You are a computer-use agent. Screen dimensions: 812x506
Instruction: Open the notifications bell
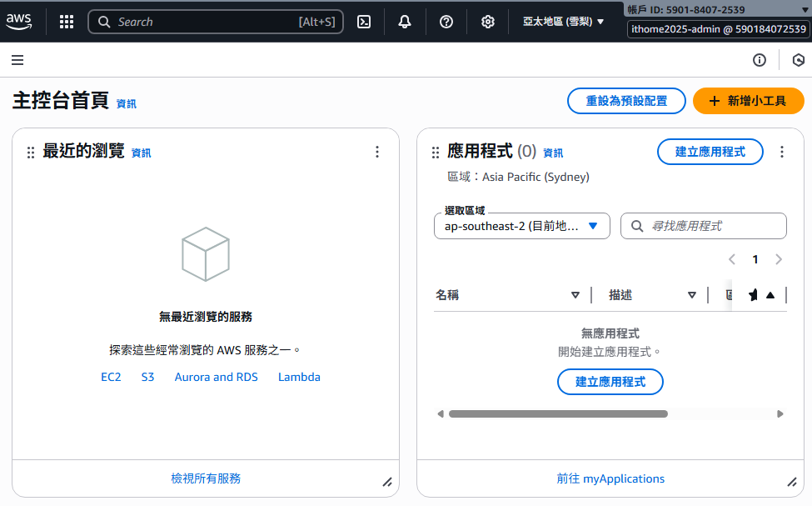point(405,22)
